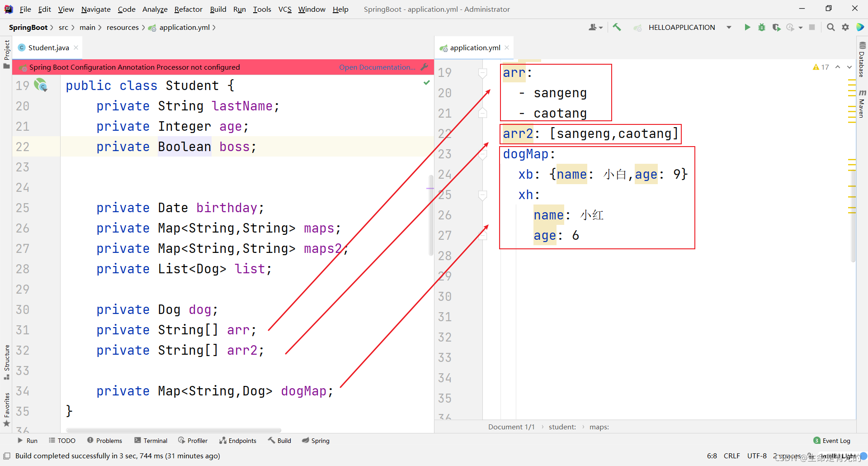Viewport: 868px width, 466px height.
Task: Open dropdown arrow beside user account icon
Action: coord(601,28)
